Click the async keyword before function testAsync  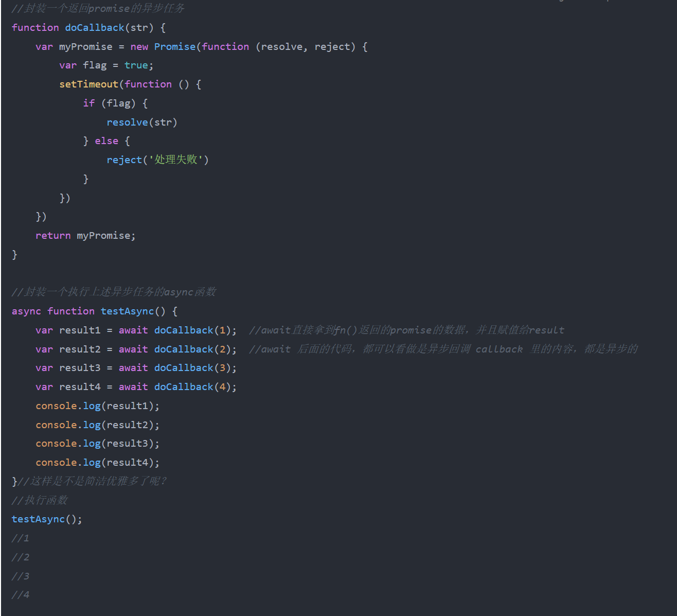(26, 311)
